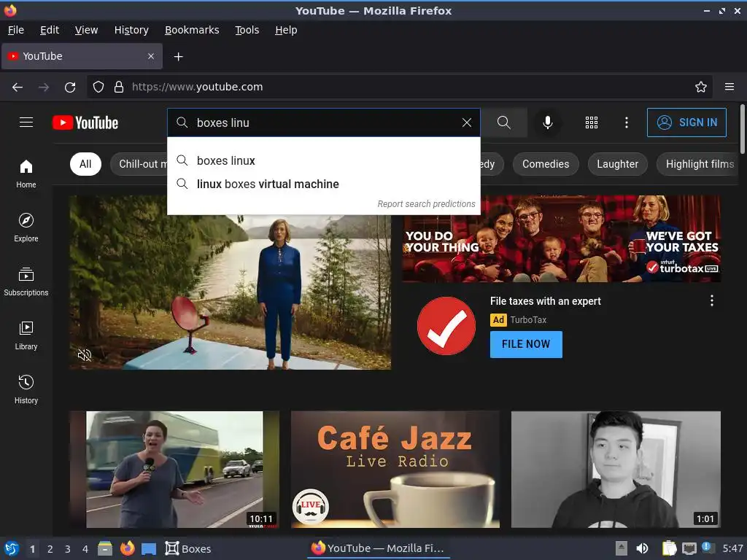Open the reporter video lasting 10:11
Image resolution: width=747 pixels, height=560 pixels.
[174, 470]
